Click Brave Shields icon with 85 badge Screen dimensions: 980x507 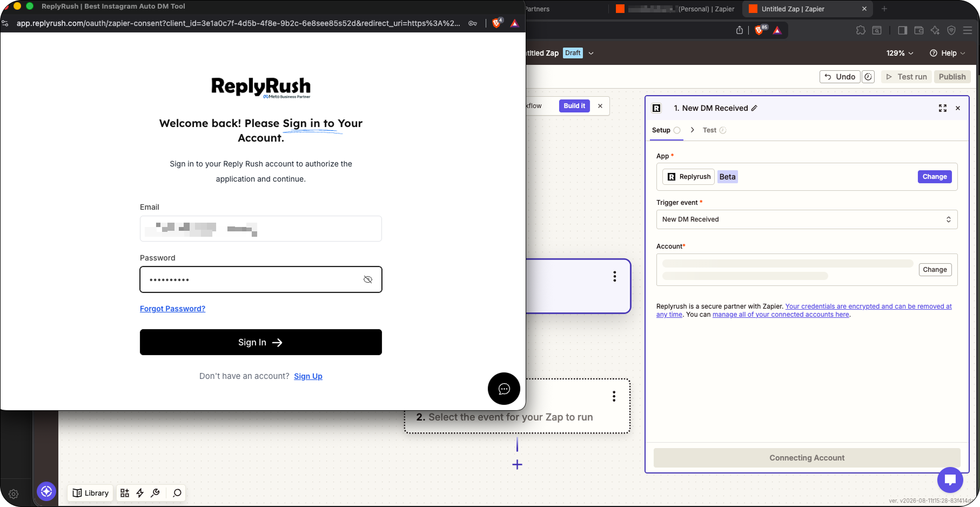coord(760,30)
